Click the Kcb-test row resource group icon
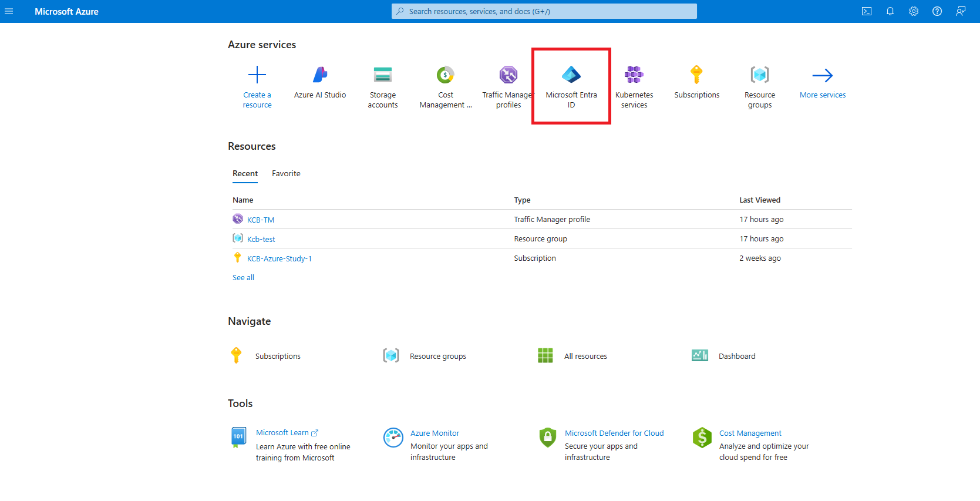Screen dimensions: 980x501 (237, 238)
